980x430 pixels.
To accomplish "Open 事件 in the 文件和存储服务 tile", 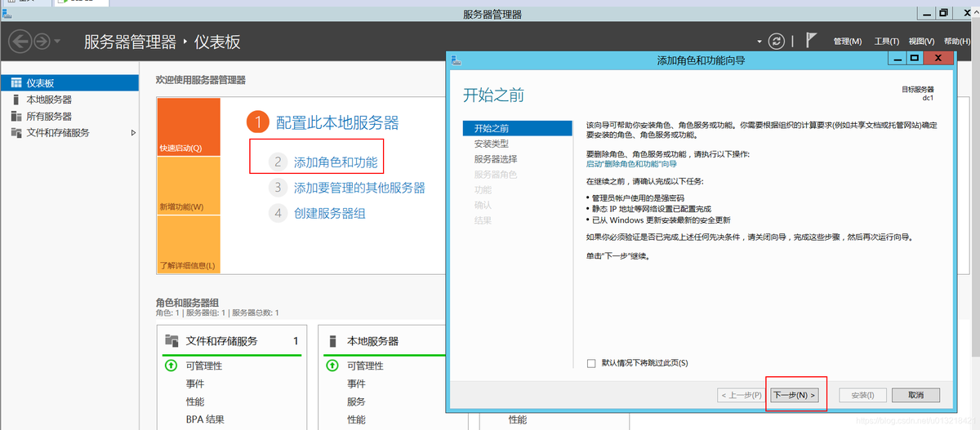I will [195, 383].
